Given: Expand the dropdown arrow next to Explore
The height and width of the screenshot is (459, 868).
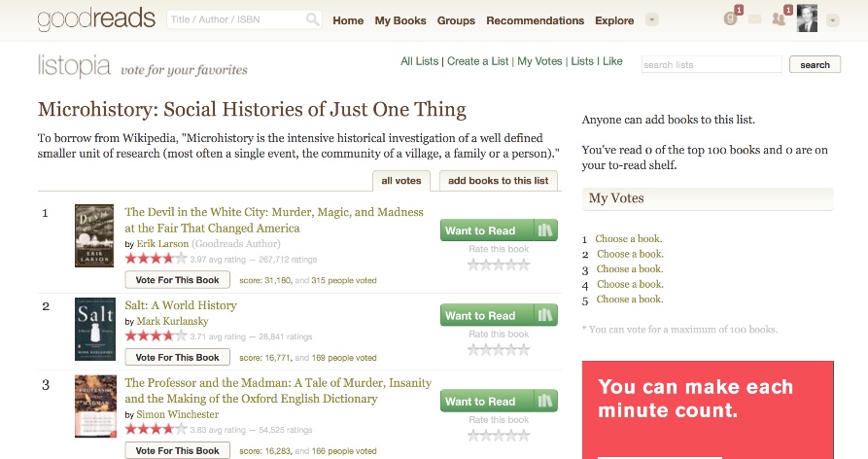Looking at the screenshot, I should pos(652,19).
